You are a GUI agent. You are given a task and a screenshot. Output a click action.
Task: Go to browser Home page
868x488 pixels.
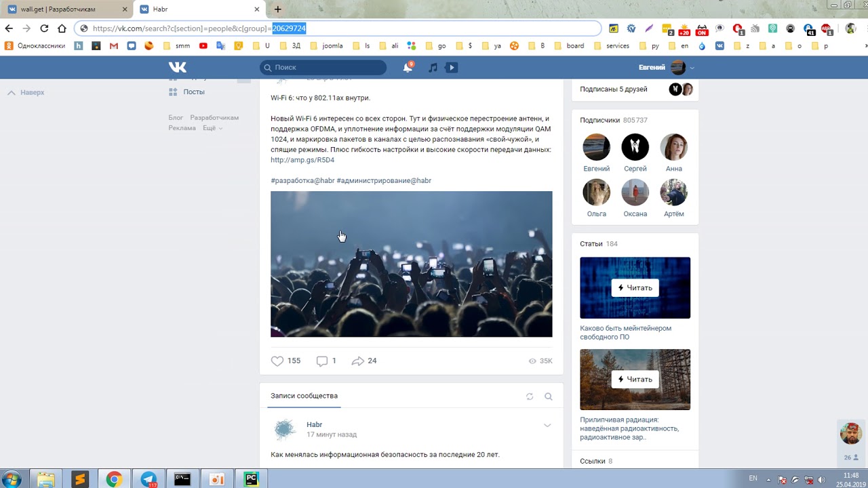[62, 28]
